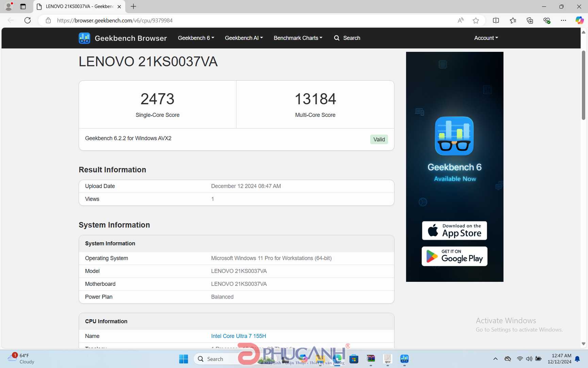The image size is (588, 368).
Task: Enable Read aloud in address bar
Action: tap(460, 20)
